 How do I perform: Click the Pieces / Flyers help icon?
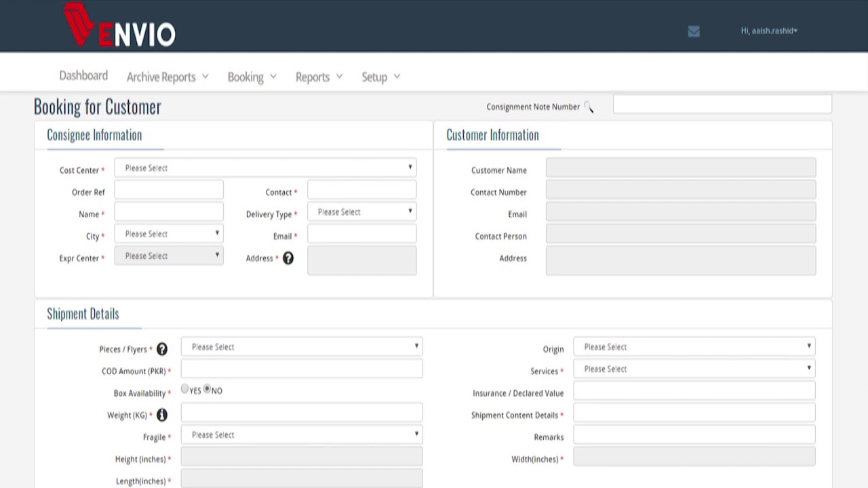click(x=162, y=349)
